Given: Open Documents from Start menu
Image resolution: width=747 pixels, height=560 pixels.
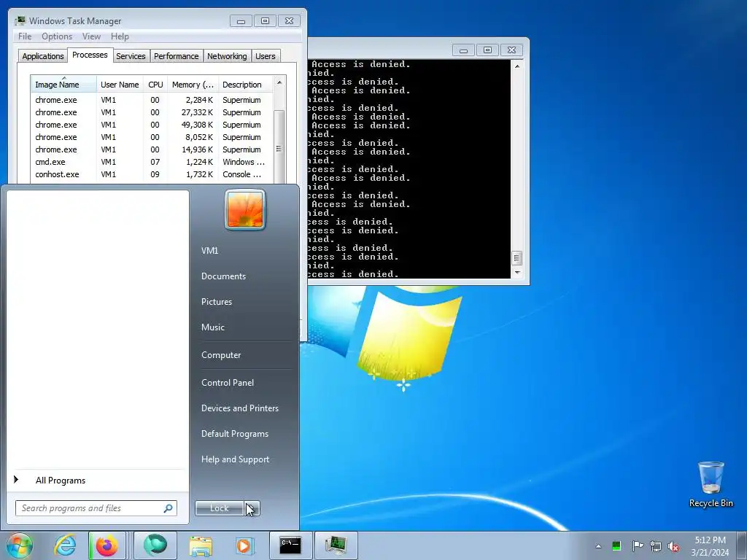Looking at the screenshot, I should 223,276.
